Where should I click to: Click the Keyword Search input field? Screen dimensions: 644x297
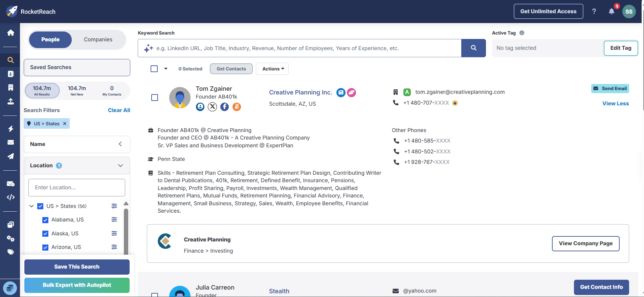pyautogui.click(x=299, y=48)
